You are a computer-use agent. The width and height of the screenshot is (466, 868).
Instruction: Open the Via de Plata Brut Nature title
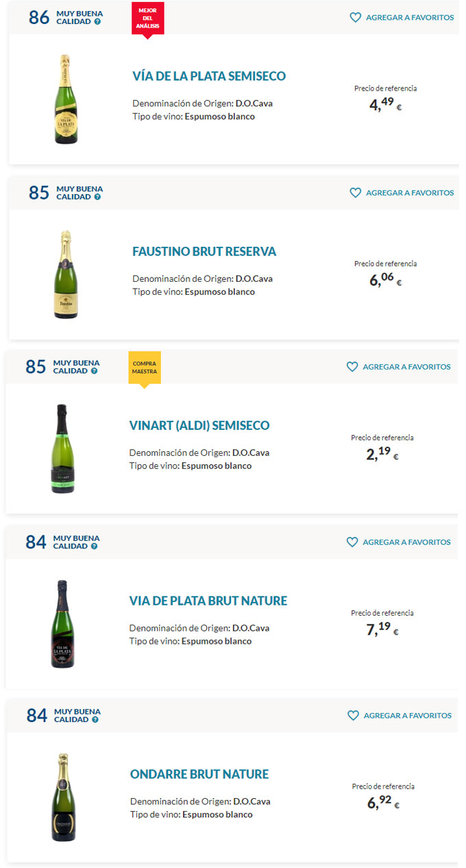(208, 601)
